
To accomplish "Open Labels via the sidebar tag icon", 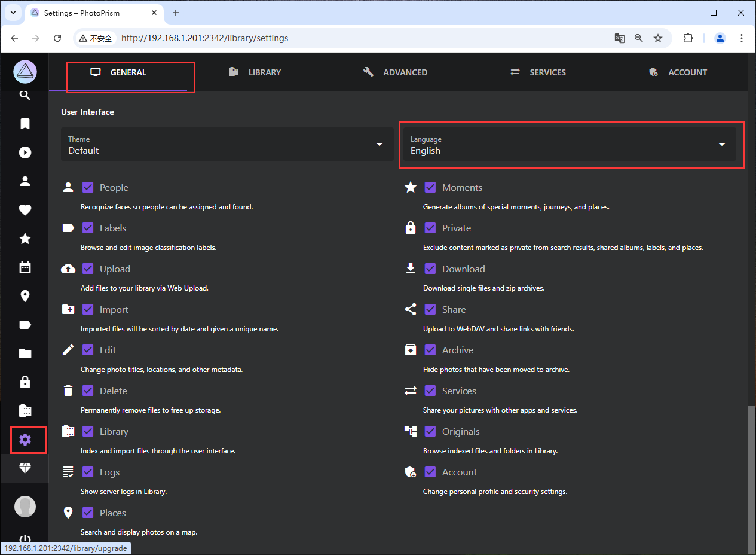I will pyautogui.click(x=25, y=325).
